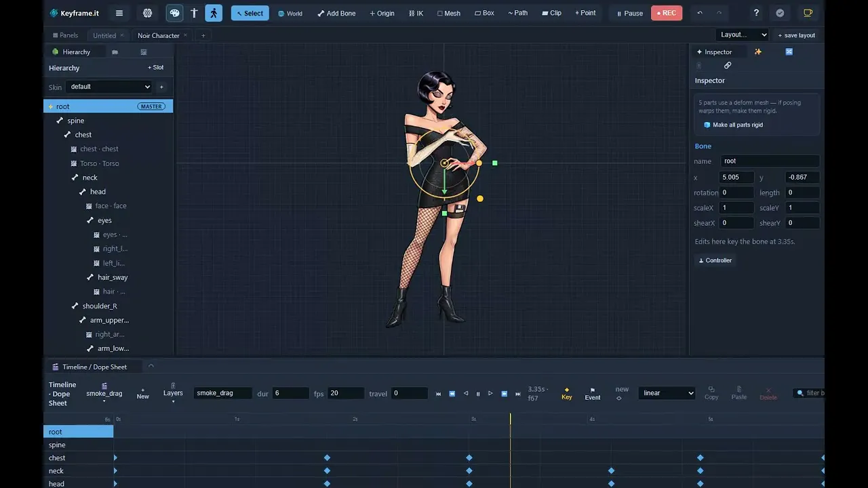This screenshot has width=868, height=488.
Task: Click the redo arrow icon
Action: [719, 13]
